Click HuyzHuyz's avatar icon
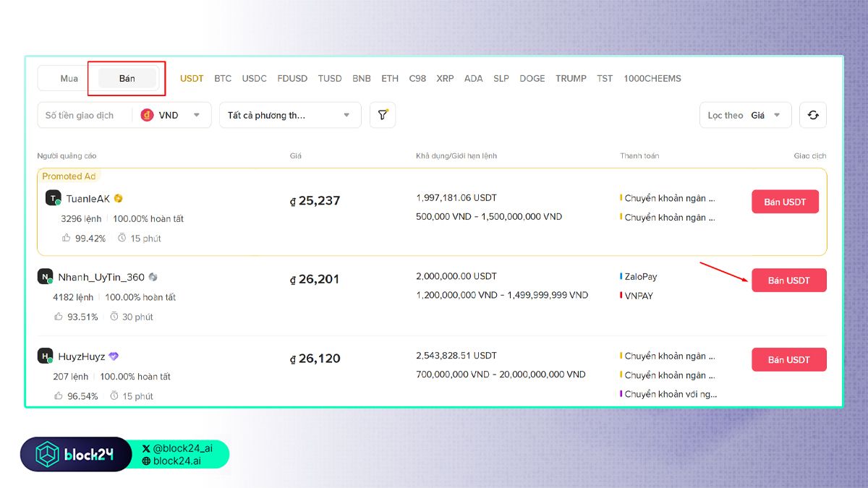The image size is (868, 488). (x=45, y=356)
